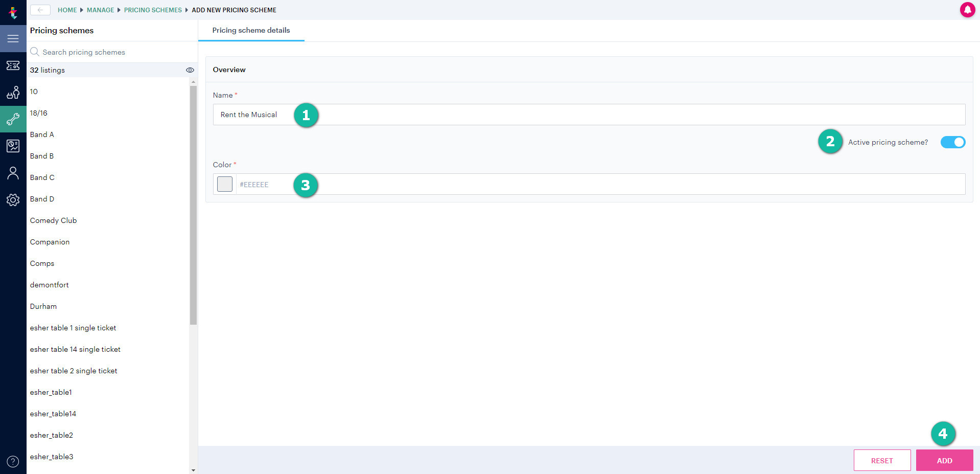Image resolution: width=980 pixels, height=474 pixels.
Task: Open the reports/analytics icon in sidebar
Action: coord(13,146)
